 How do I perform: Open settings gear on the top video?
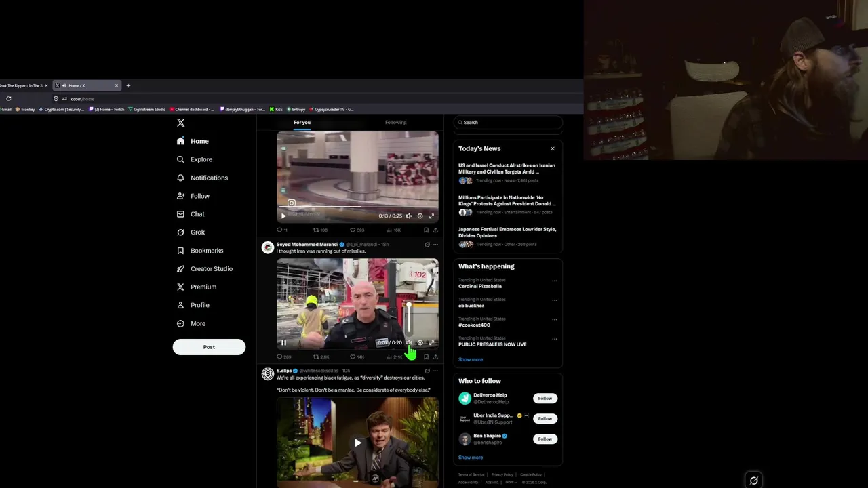click(420, 216)
